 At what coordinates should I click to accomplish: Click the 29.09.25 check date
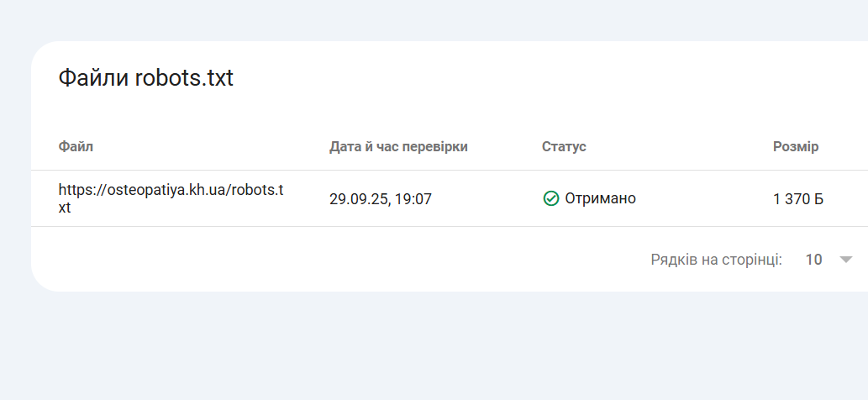(x=357, y=199)
